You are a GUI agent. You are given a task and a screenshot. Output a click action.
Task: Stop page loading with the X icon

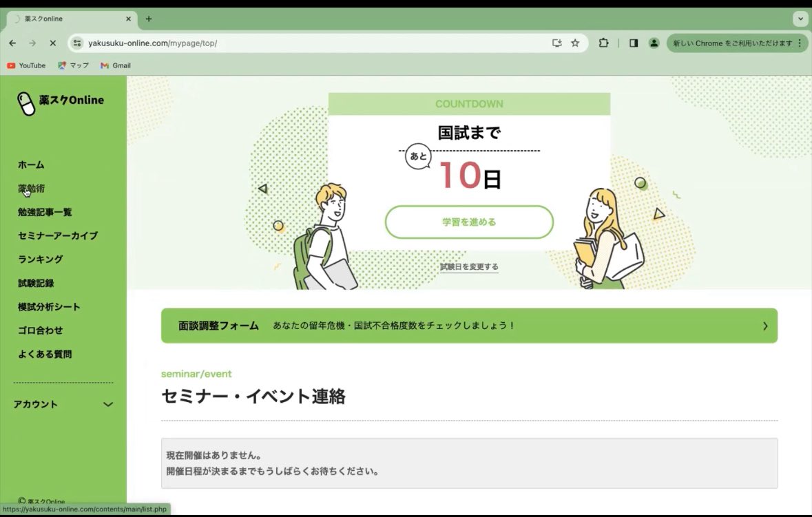(52, 43)
